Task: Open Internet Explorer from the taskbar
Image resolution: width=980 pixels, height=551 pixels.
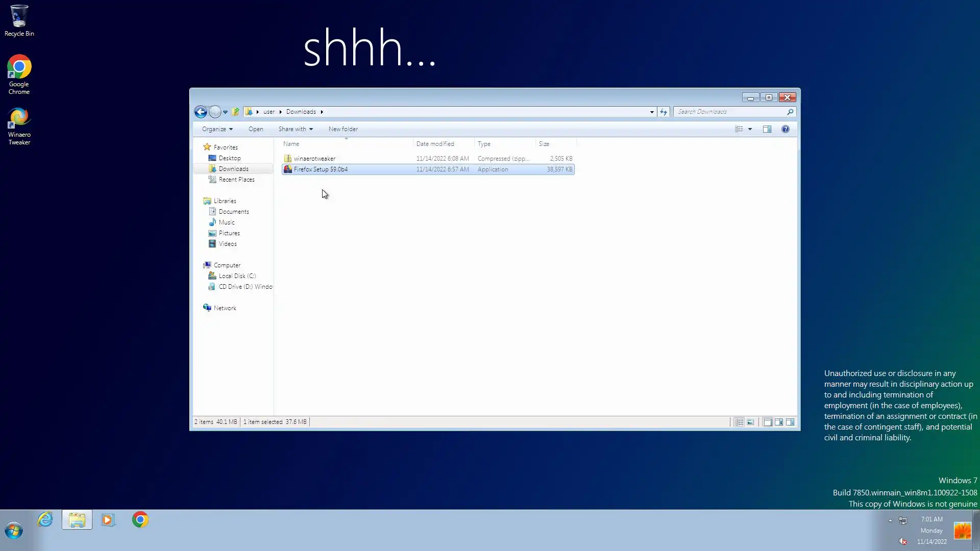Action: click(x=45, y=520)
